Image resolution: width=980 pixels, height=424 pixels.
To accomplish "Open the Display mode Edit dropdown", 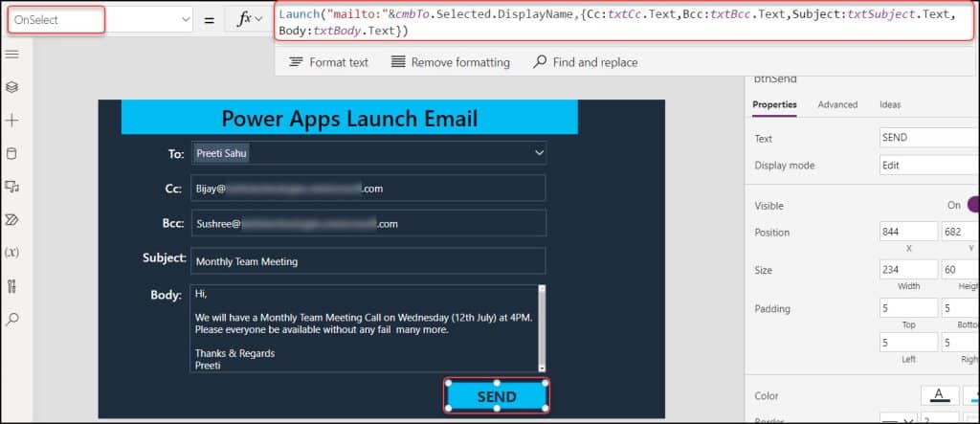I will point(928,166).
